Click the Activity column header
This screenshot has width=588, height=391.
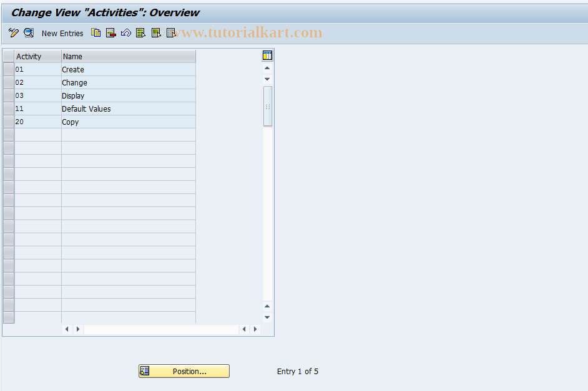pyautogui.click(x=38, y=56)
